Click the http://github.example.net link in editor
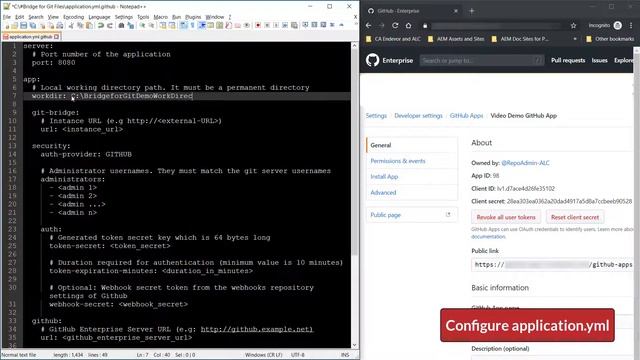The image size is (640, 360). coord(257,329)
